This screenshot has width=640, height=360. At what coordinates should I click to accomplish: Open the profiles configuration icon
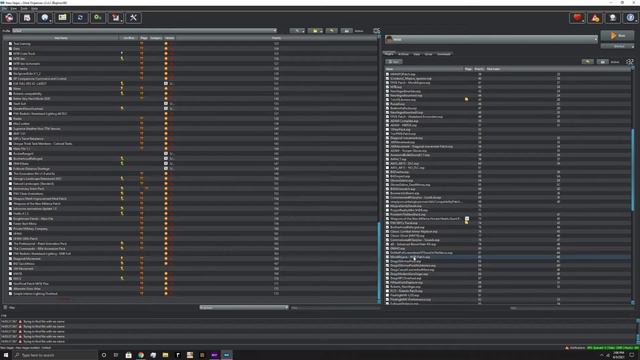62,18
